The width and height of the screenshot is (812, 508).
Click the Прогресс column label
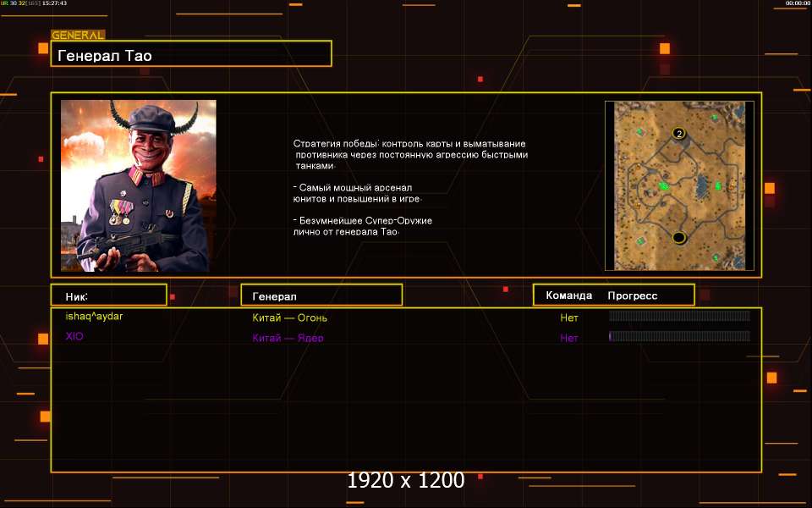(632, 295)
